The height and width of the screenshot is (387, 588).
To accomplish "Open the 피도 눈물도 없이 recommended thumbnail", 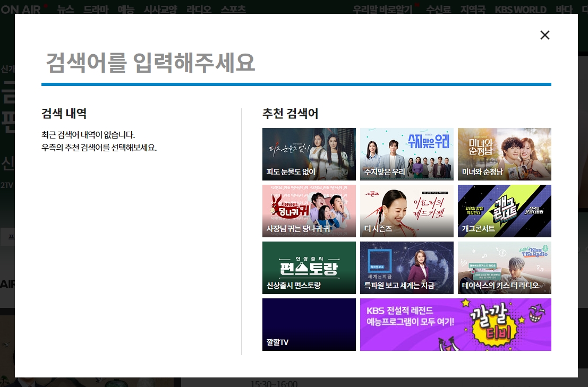I will pos(309,154).
